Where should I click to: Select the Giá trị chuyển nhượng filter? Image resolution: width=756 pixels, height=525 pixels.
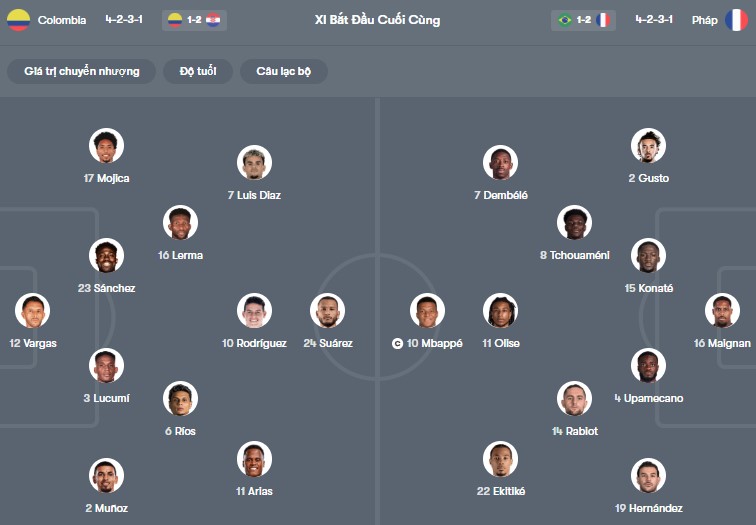click(x=81, y=71)
